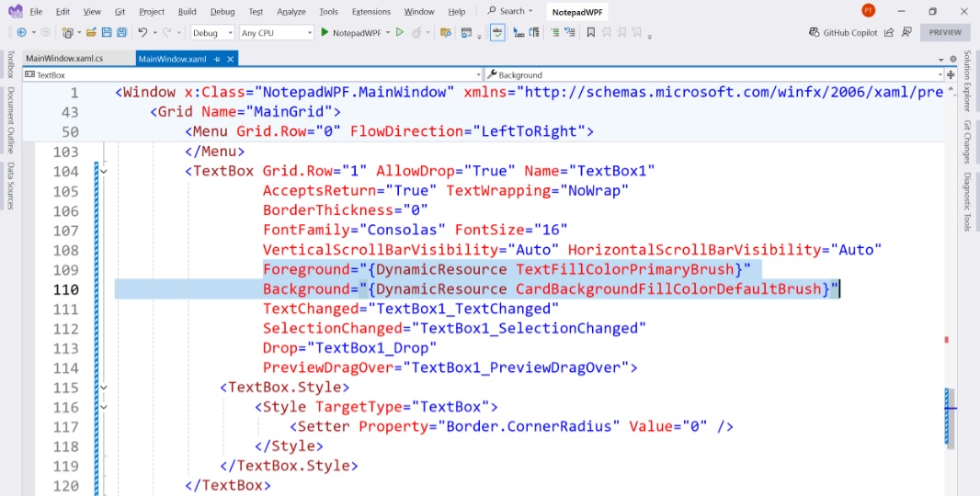Click the Search box in title bar
Viewport: 980px width, 496px height.
510,11
